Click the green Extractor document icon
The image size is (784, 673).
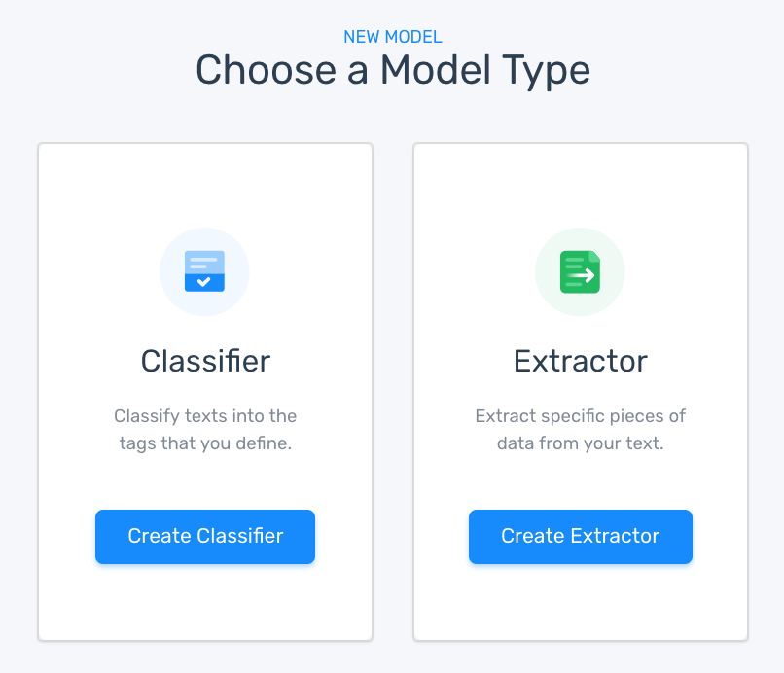click(580, 272)
